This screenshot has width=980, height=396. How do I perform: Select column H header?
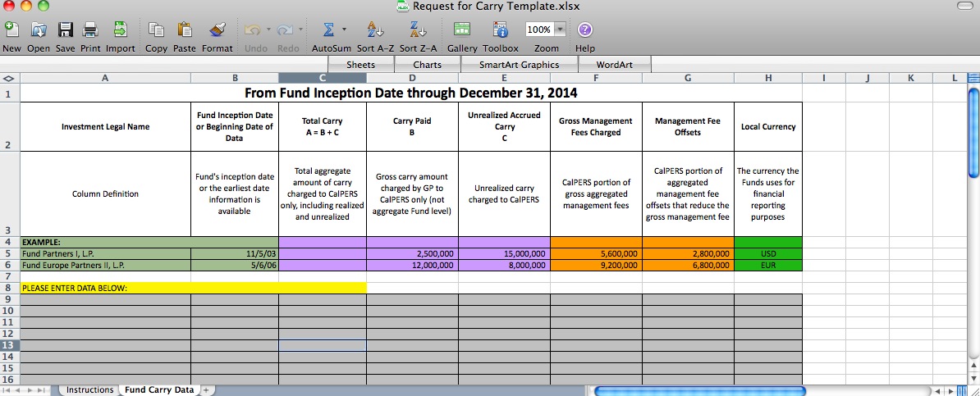768,78
